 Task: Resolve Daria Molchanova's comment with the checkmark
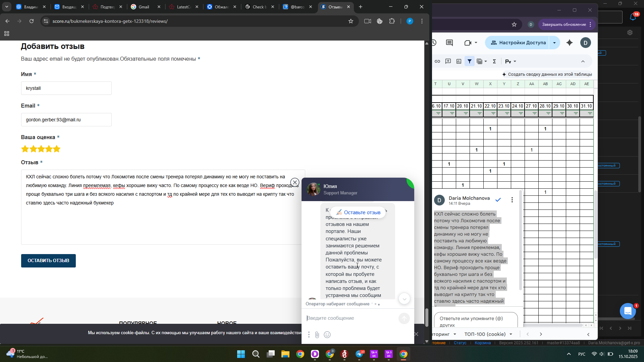coord(498,200)
